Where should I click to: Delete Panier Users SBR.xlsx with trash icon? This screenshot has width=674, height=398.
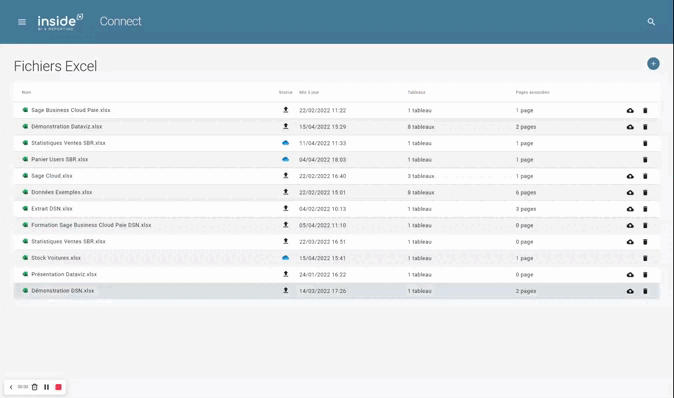[x=645, y=159]
